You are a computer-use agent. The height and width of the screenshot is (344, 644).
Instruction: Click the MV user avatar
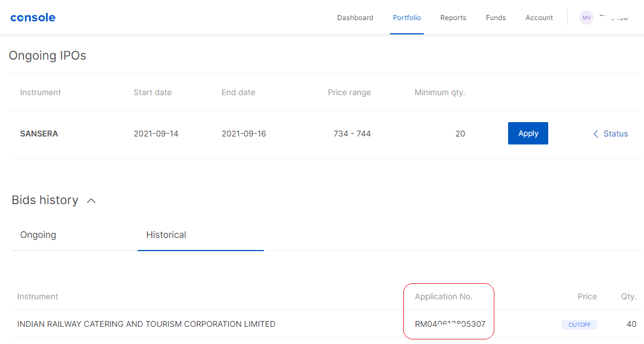586,18
